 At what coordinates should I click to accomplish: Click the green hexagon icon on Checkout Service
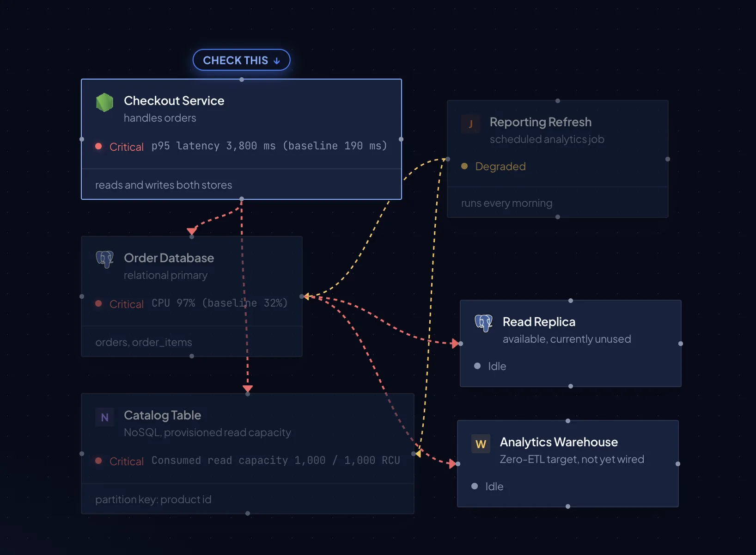[x=104, y=103]
